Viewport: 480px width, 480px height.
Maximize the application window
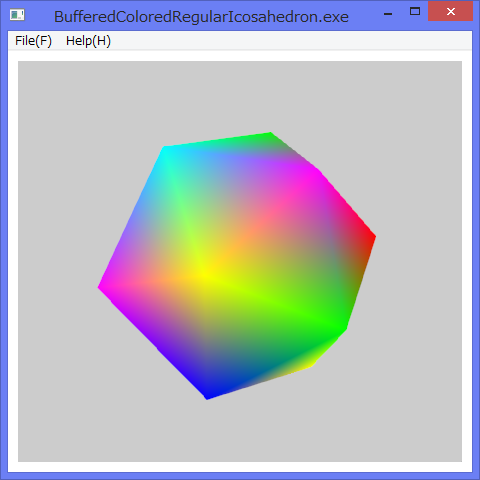[x=415, y=12]
